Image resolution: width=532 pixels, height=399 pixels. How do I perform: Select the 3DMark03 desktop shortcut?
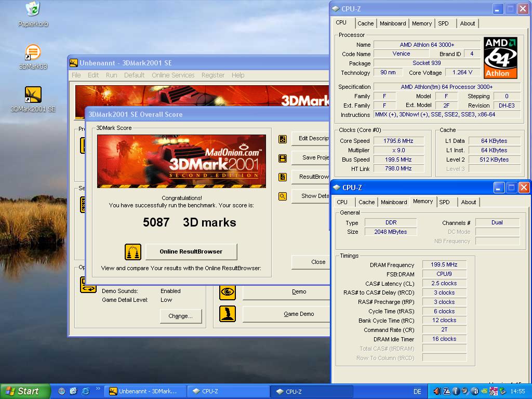33,56
